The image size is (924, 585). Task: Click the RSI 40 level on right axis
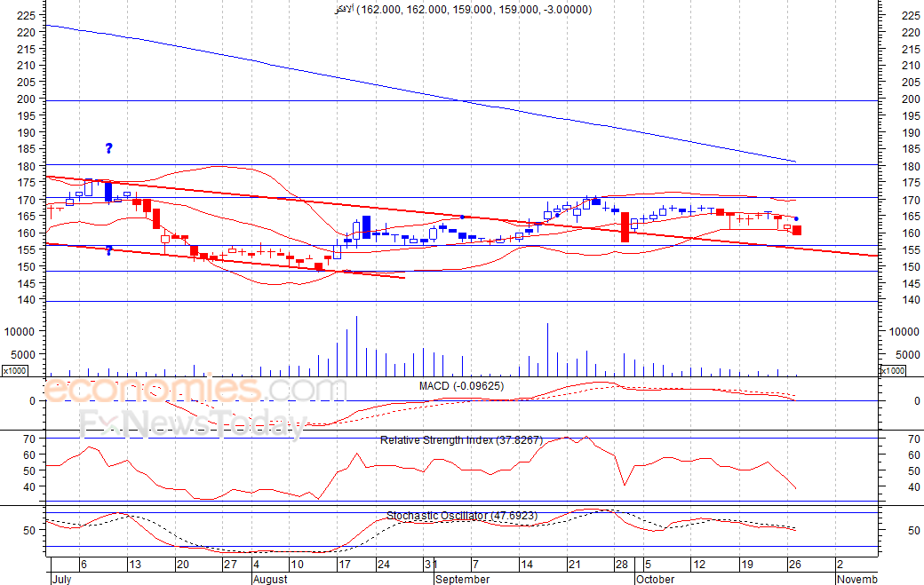point(914,487)
